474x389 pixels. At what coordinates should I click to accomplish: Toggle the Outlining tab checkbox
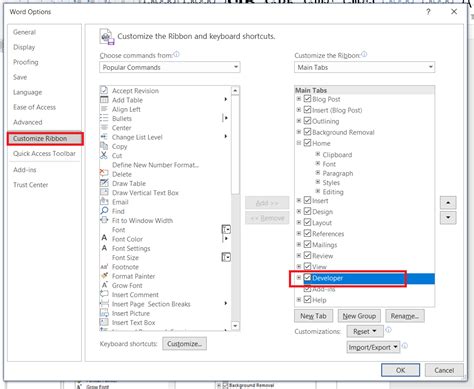tap(307, 121)
